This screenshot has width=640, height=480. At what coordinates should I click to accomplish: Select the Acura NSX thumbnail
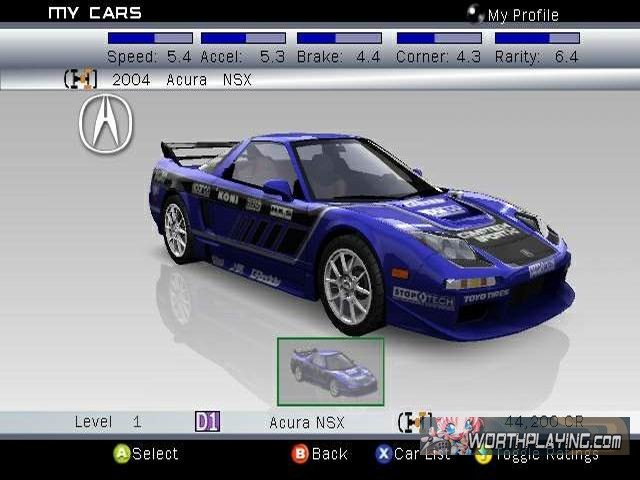(x=331, y=372)
